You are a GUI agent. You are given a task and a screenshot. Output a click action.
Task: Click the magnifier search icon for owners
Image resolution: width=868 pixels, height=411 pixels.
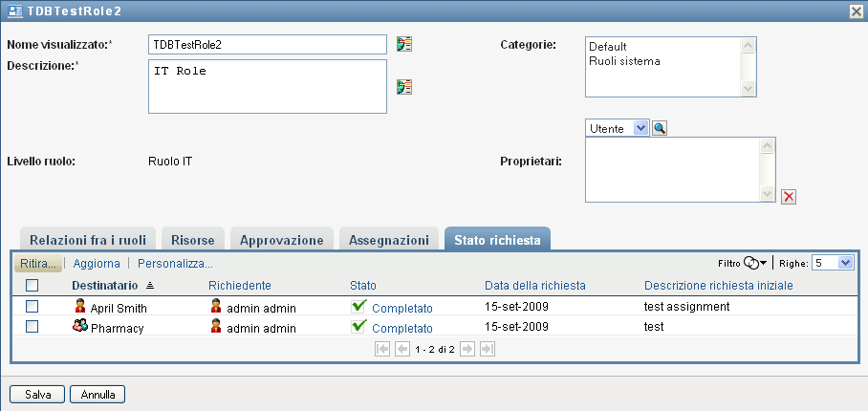pyautogui.click(x=660, y=128)
